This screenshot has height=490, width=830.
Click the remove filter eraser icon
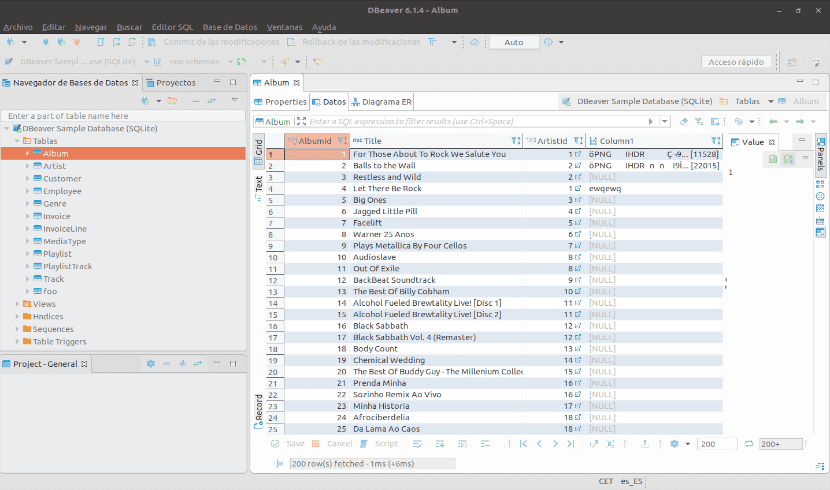point(684,122)
